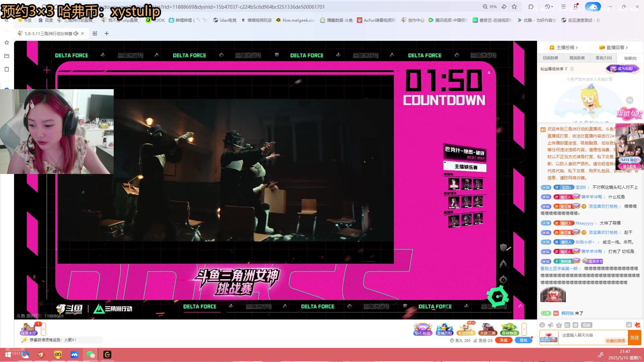Open the emoji picker in chat toolbar
Image resolution: width=644 pixels, height=362 pixels.
(542, 325)
